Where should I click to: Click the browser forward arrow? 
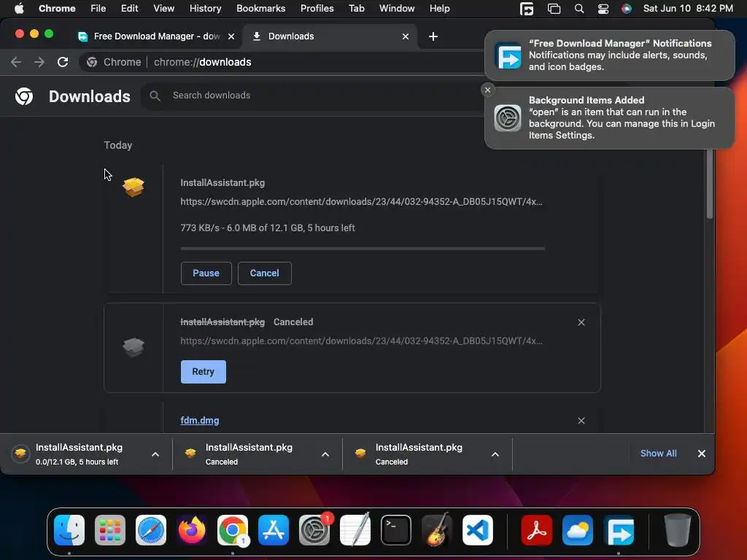(x=39, y=62)
